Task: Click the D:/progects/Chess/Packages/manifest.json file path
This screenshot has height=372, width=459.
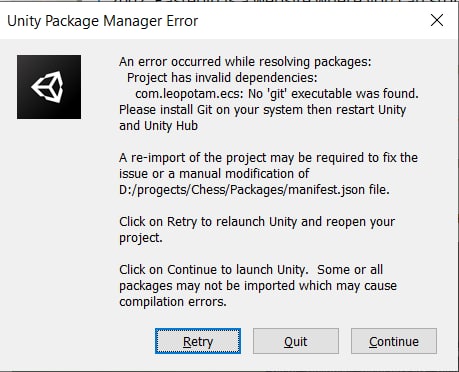Action: [x=242, y=190]
